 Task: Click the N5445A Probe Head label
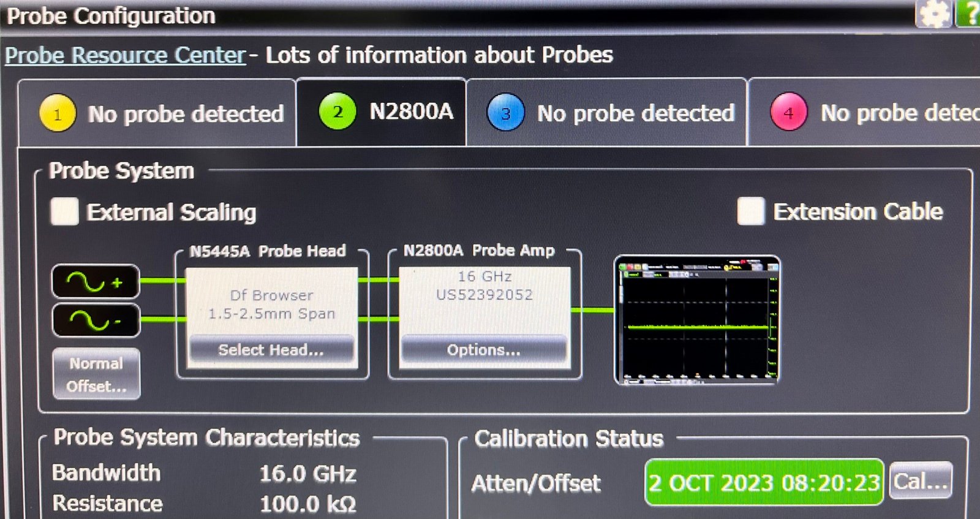coord(268,251)
